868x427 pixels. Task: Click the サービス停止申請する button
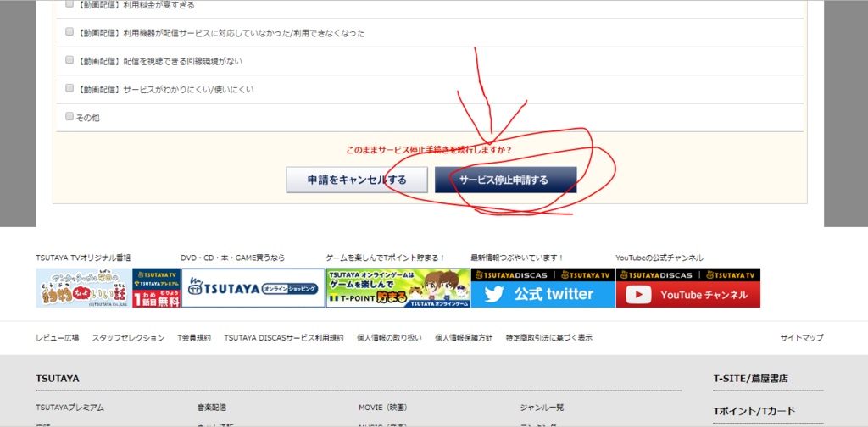505,180
